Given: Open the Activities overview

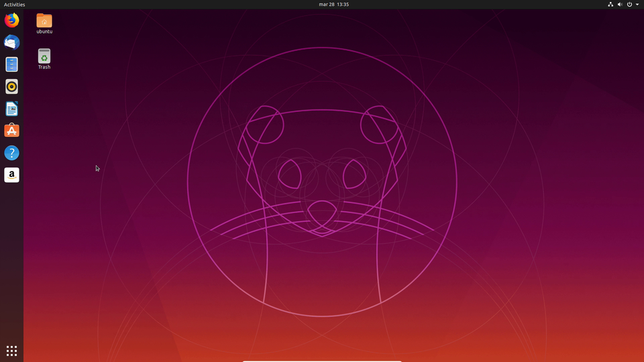Looking at the screenshot, I should click(x=14, y=5).
